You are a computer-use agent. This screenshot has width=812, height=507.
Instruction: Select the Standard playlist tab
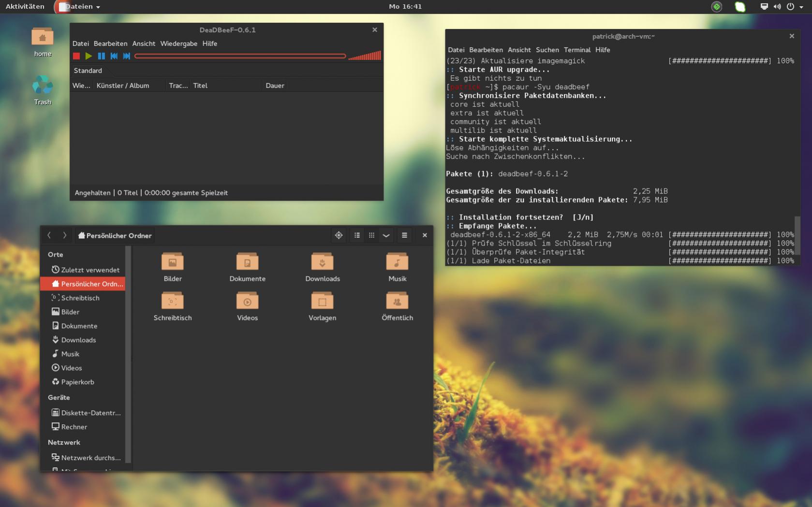tap(88, 71)
